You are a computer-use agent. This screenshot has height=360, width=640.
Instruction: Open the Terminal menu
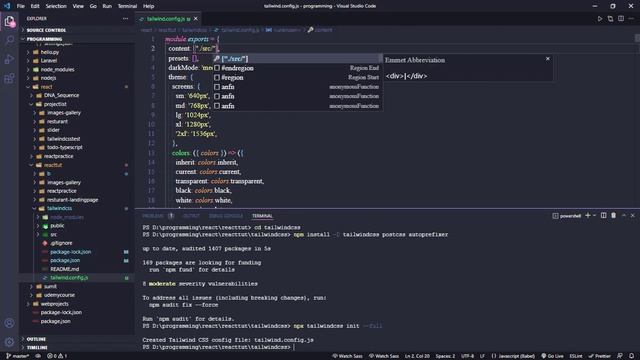tap(127, 6)
